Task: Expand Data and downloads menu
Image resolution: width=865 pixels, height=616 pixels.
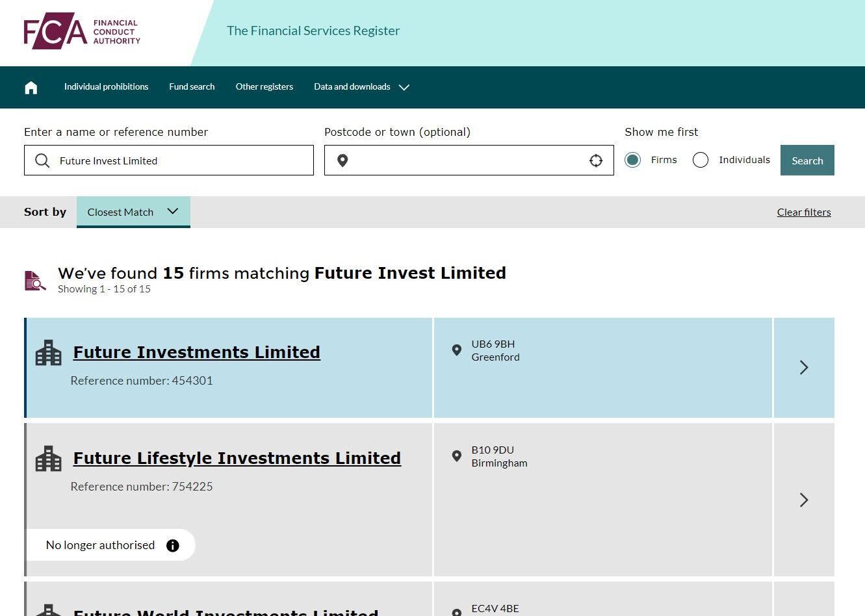Action: pyautogui.click(x=361, y=87)
